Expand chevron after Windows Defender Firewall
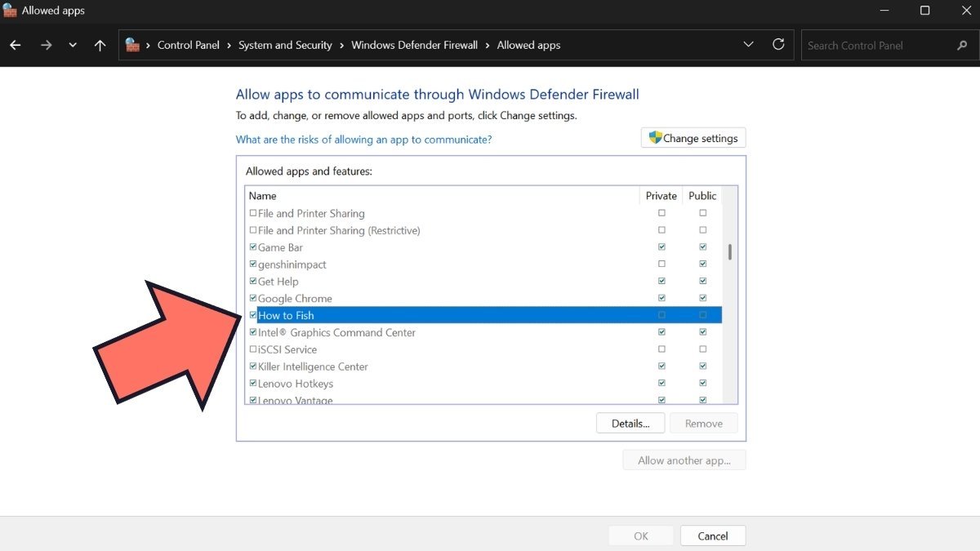This screenshot has height=551, width=980. [488, 46]
